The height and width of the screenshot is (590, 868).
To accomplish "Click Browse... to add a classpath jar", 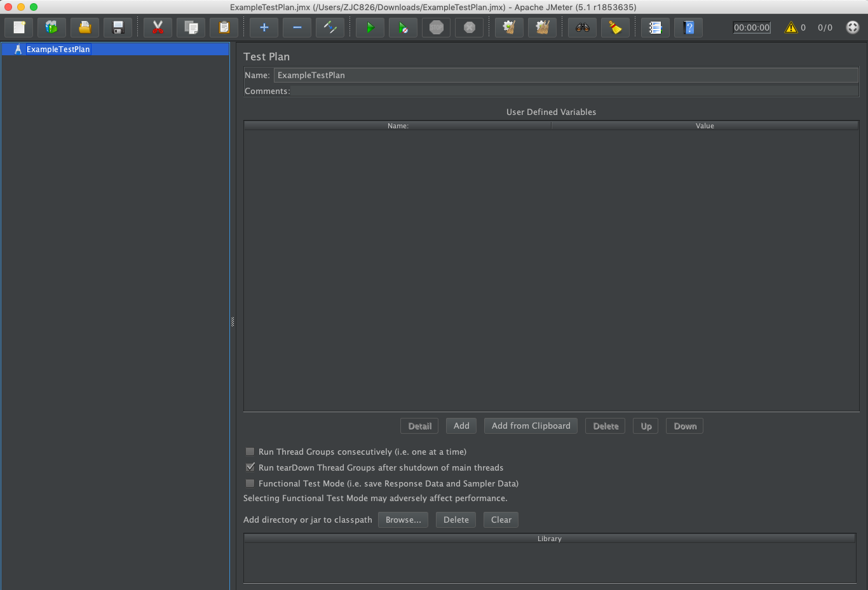I will [x=403, y=520].
